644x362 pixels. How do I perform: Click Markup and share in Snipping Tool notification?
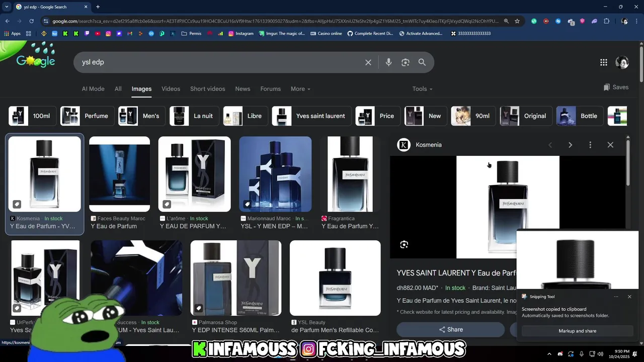(577, 331)
